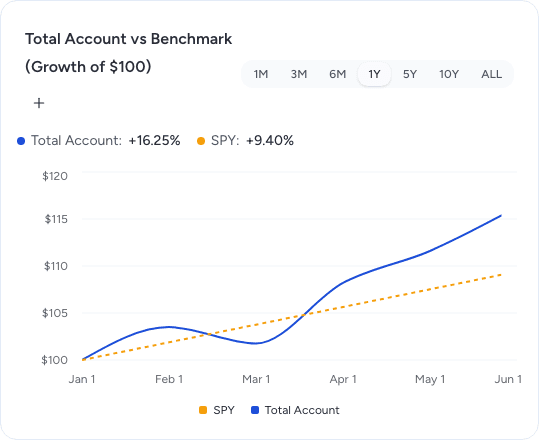
Task: Select the 1Y time range tab
Action: (x=374, y=74)
